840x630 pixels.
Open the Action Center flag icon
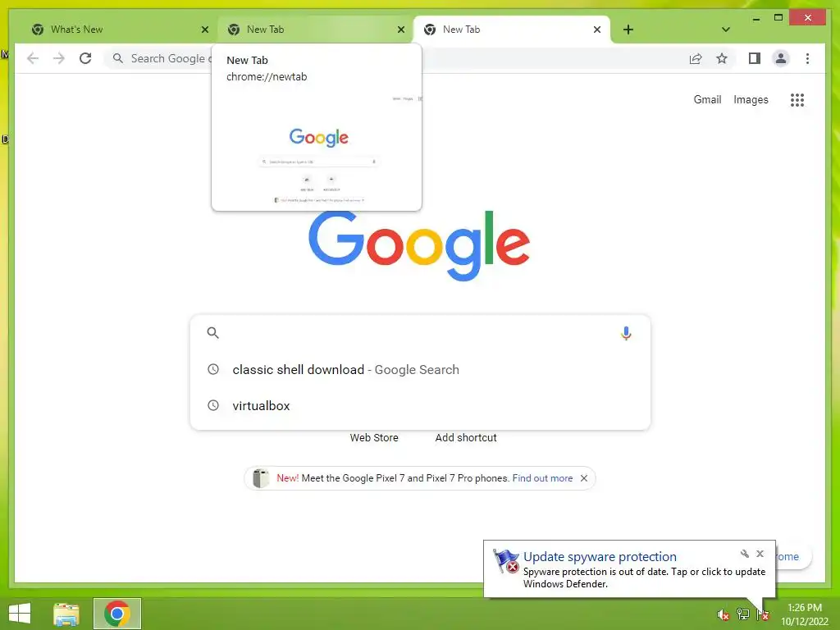pos(763,614)
